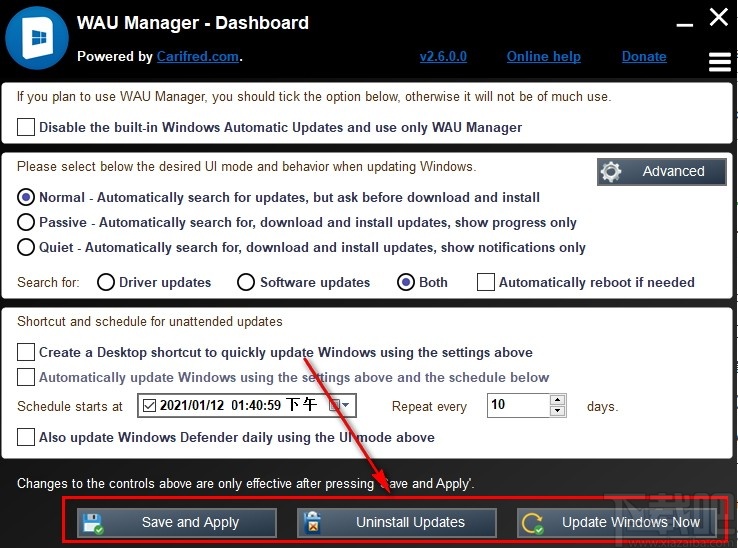Click the Update Windows Now refresh icon
The width and height of the screenshot is (738, 548).
533,523
